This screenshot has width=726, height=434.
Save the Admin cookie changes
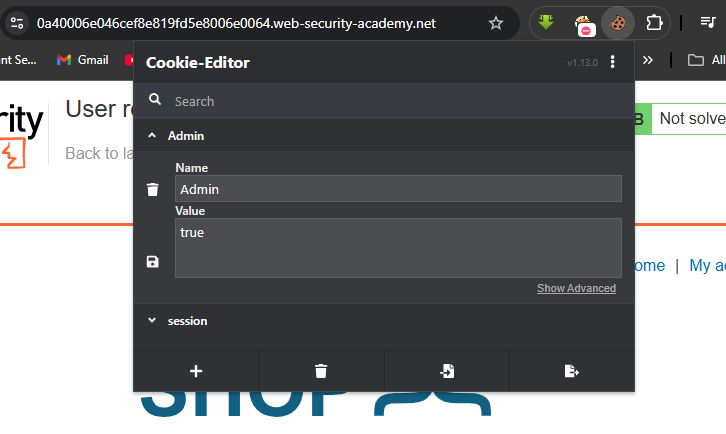tap(152, 262)
